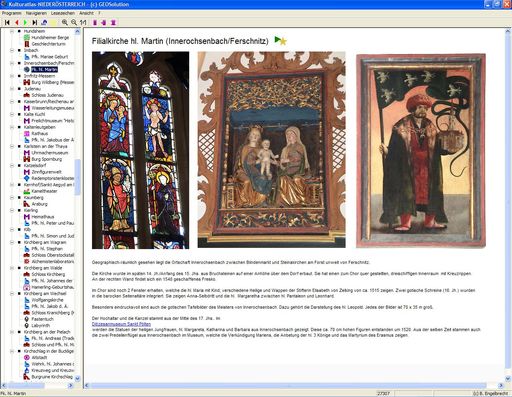
Task: Select Heimathaus tree entry
Action: (43, 217)
